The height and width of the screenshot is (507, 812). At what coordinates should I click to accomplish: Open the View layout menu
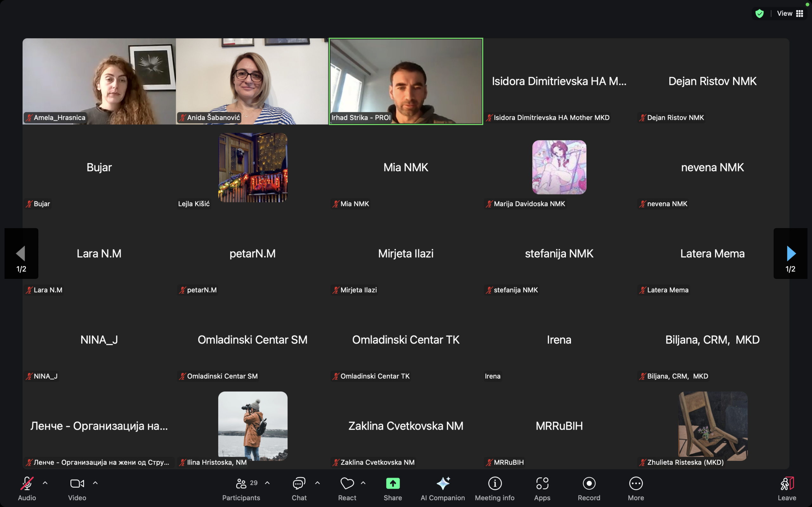790,13
